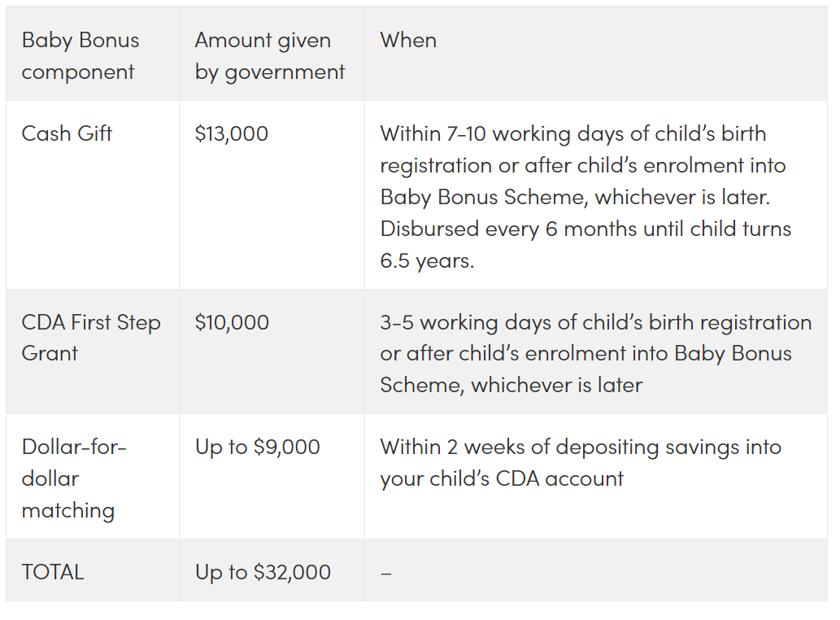This screenshot has height=620, width=840.
Task: Click the 'Baby Bonus component' column header
Action: (x=81, y=55)
